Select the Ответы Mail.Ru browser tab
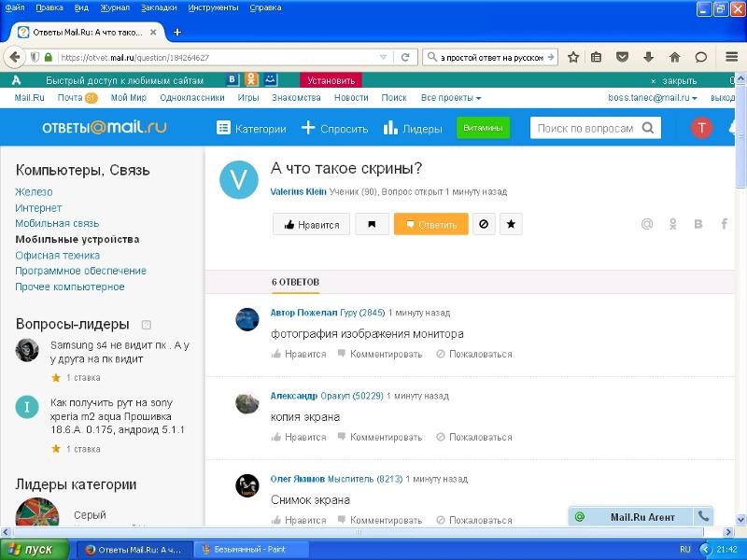The width and height of the screenshot is (747, 560). point(87,33)
